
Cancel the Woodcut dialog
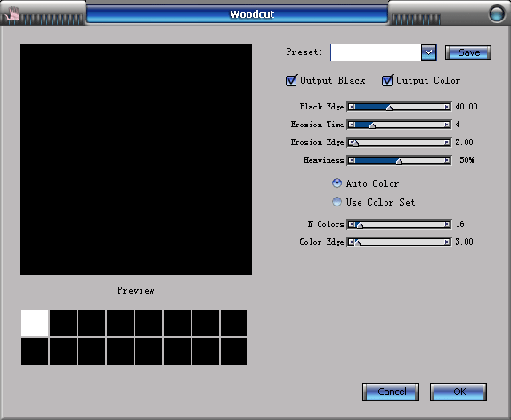pos(391,392)
